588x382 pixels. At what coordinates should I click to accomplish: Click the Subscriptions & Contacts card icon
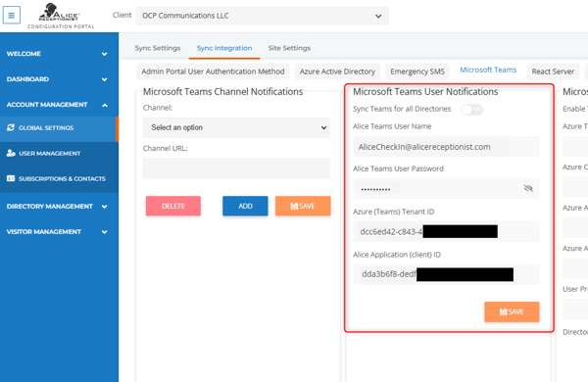coord(11,178)
